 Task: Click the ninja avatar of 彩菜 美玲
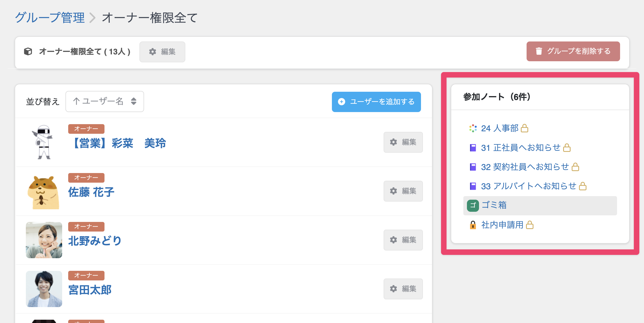pos(43,142)
